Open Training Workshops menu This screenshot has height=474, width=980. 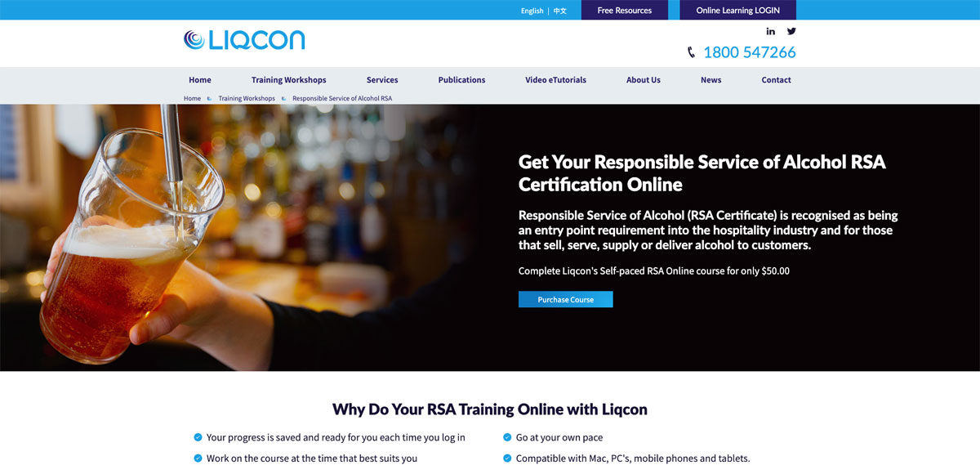[289, 80]
